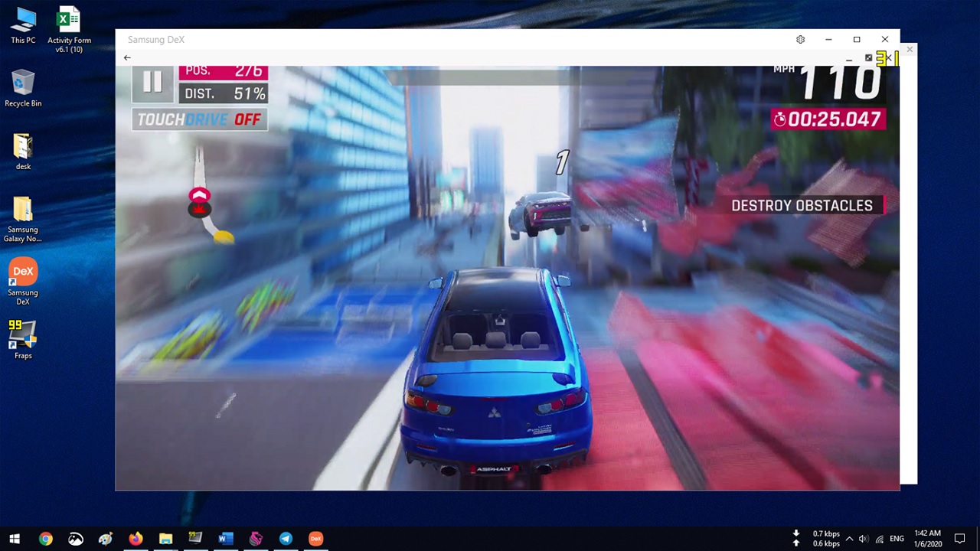Open Samsung DeX settings gear
Viewport: 980px width, 551px height.
tap(800, 40)
